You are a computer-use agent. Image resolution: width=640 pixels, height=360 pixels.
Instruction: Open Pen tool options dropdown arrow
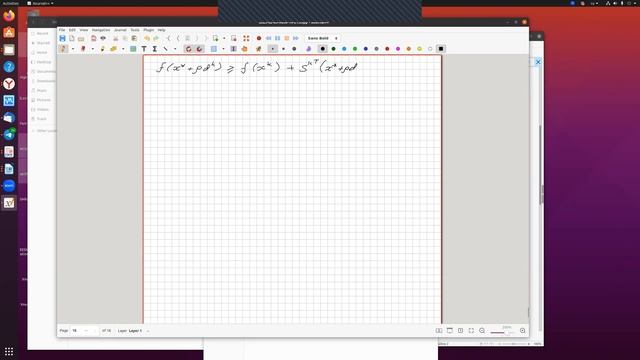(x=73, y=49)
